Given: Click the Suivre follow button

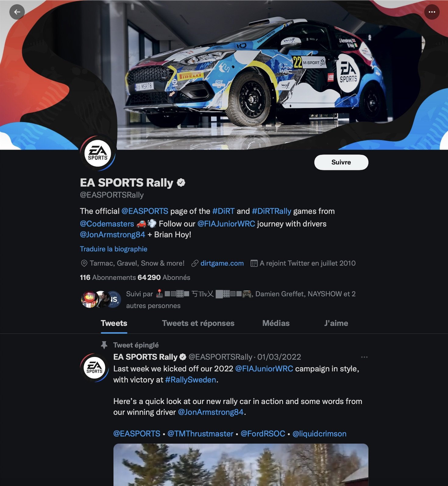Looking at the screenshot, I should coord(341,162).
